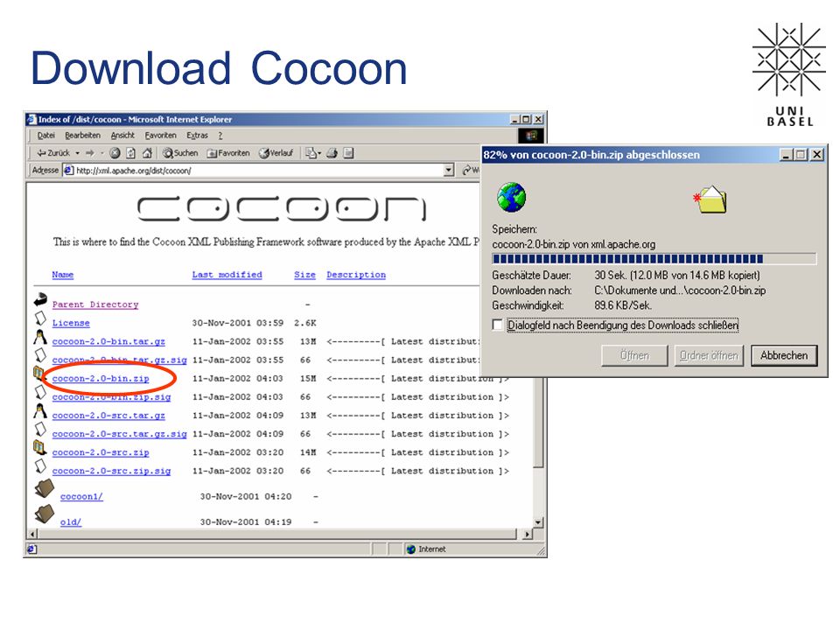Open the cocoon-2.0-src.tar.gz.sig link
Viewport: 840px width, 630px height.
(x=120, y=434)
